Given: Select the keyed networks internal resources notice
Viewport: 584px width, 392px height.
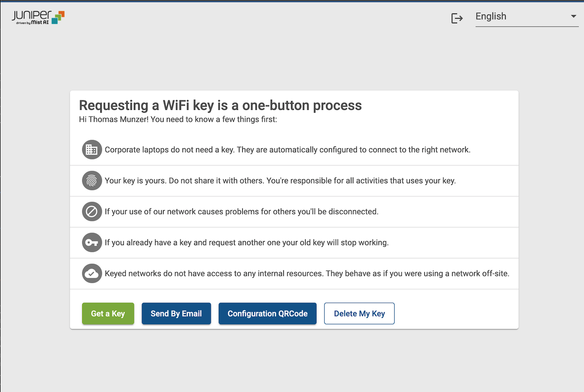Looking at the screenshot, I should click(x=307, y=273).
